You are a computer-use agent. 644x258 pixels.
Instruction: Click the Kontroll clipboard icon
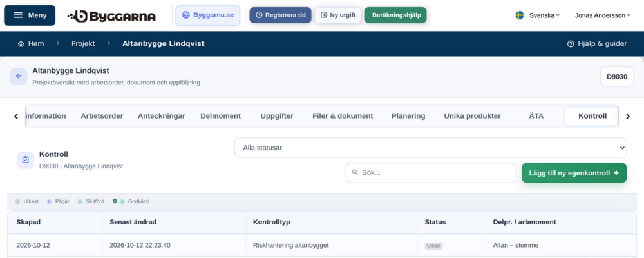point(26,160)
